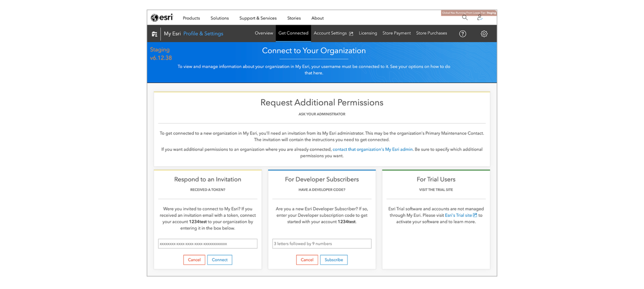This screenshot has height=289, width=644.
Task: Visit Esri's Trial site link
Action: [x=458, y=215]
